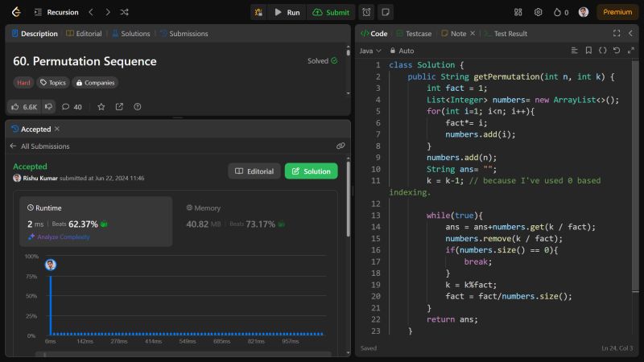Reset code with the revert arrow icon

[x=617, y=51]
